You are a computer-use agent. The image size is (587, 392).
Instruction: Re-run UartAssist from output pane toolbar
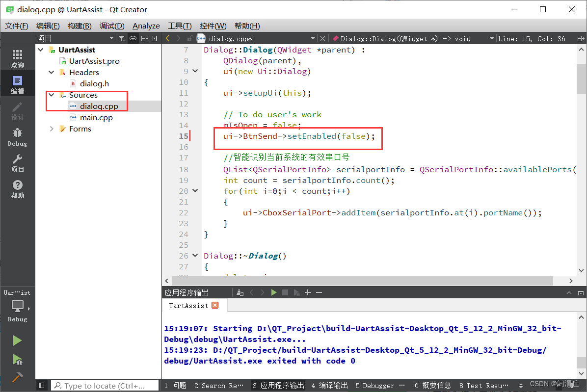coord(274,292)
